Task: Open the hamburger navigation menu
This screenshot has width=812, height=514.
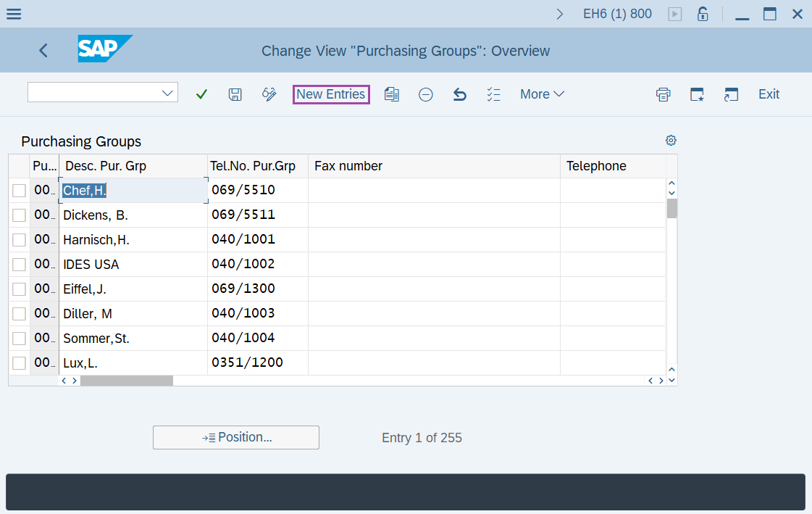Action: click(14, 13)
